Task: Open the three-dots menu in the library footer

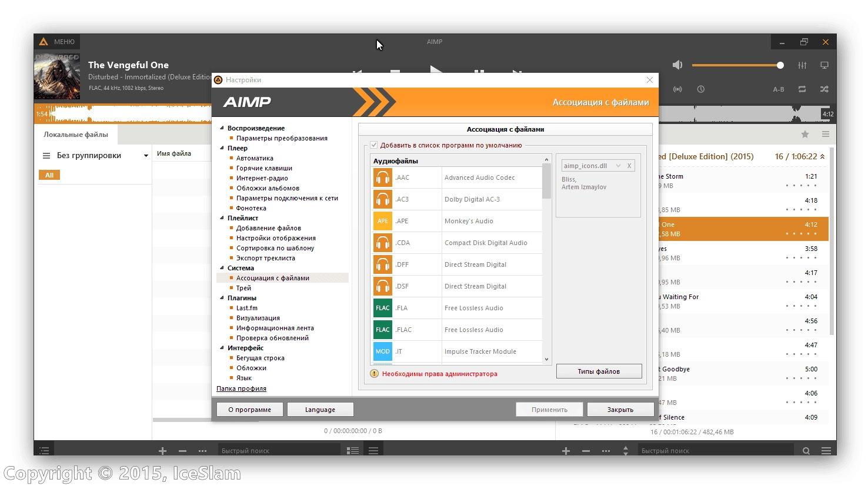Action: pyautogui.click(x=202, y=451)
